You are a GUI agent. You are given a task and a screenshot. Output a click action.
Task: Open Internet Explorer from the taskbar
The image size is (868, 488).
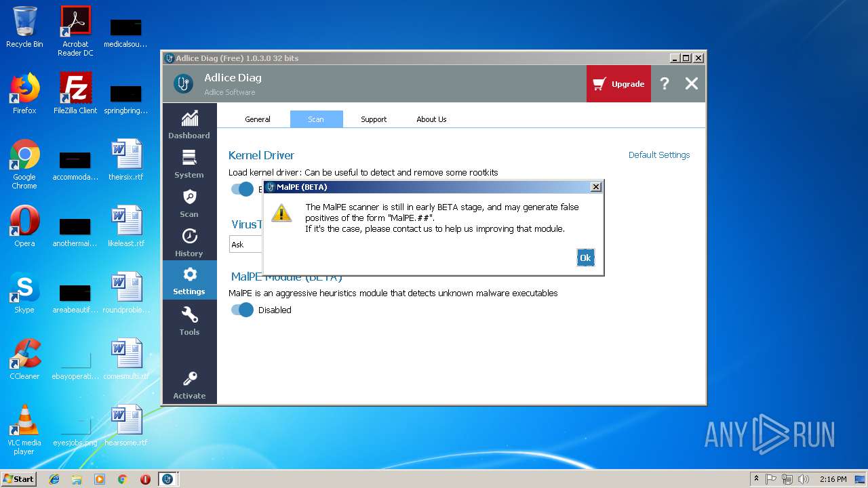[54, 479]
